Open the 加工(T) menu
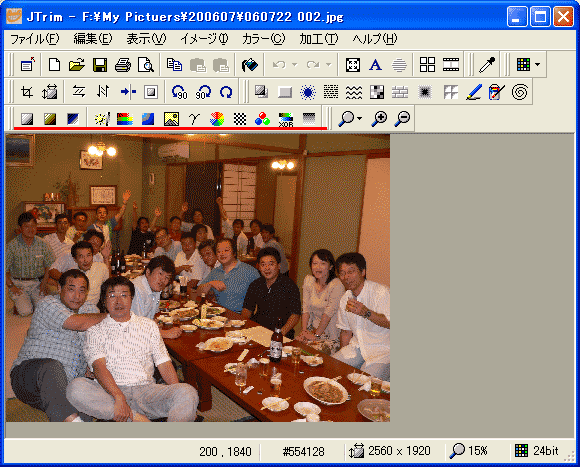Screen dimensions: 580x467 coord(318,39)
